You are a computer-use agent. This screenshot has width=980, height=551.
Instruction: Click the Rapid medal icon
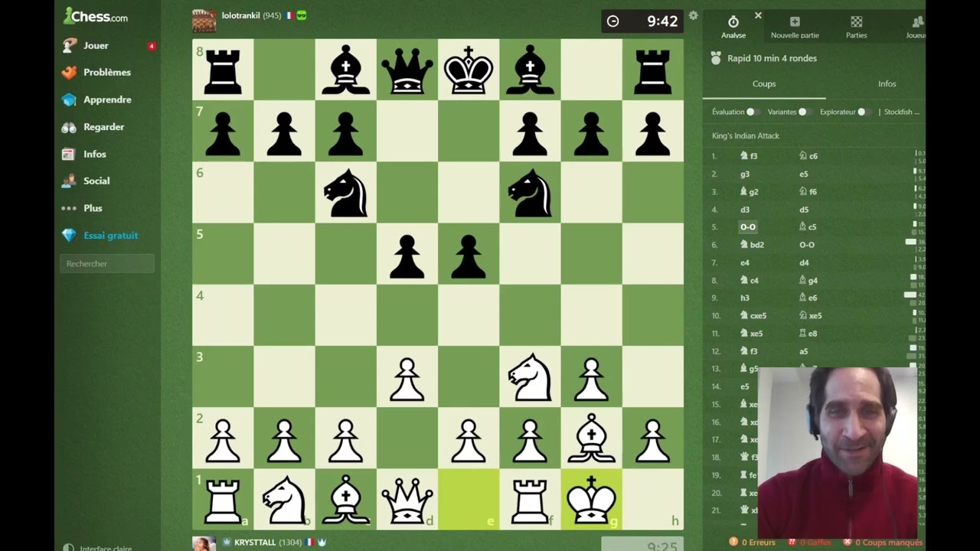(x=716, y=58)
